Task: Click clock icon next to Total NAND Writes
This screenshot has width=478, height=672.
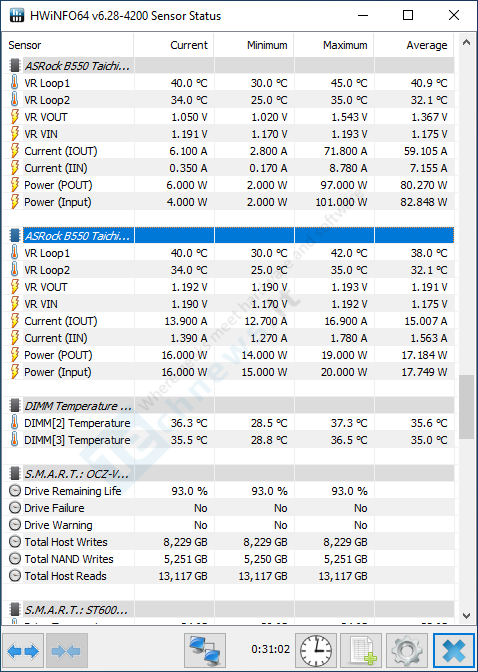Action: [x=15, y=559]
